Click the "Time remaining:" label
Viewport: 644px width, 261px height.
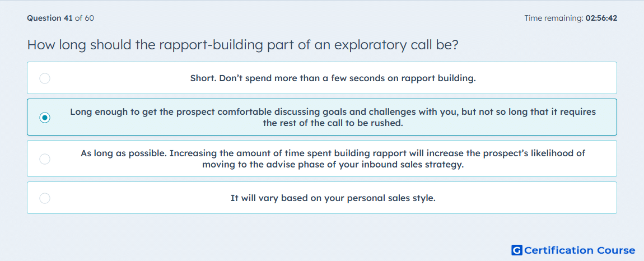554,18
